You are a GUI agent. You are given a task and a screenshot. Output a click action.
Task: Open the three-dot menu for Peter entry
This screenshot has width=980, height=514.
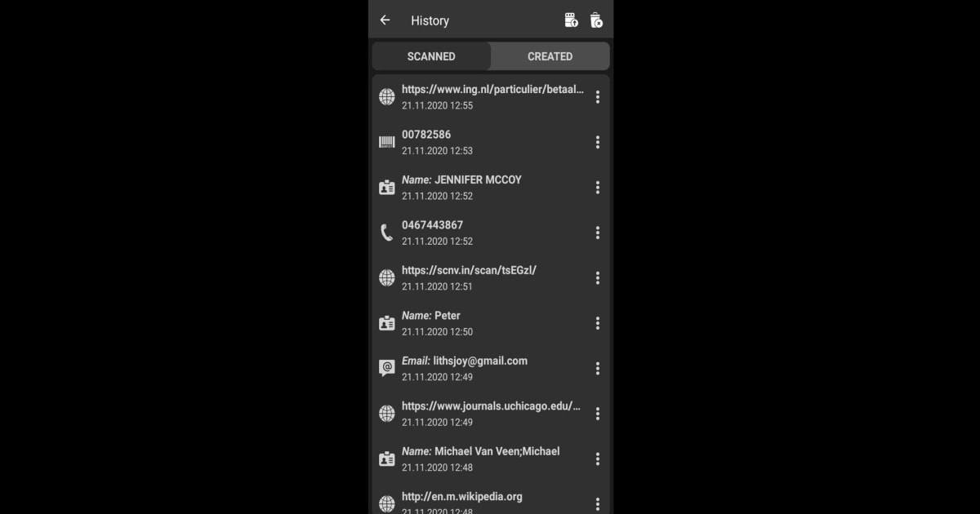click(598, 323)
